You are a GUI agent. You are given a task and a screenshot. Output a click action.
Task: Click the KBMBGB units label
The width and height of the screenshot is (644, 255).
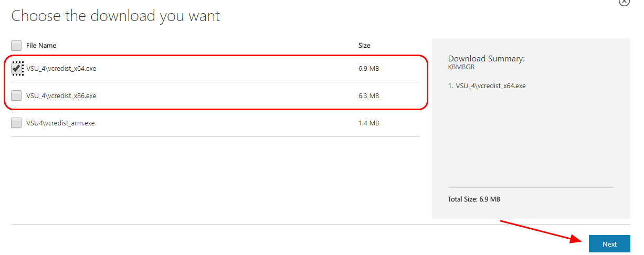pos(461,67)
